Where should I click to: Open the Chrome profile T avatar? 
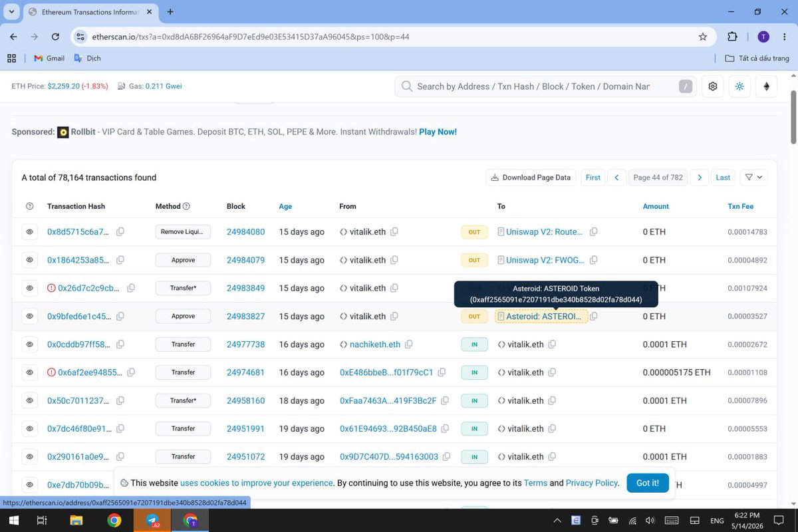[763, 37]
